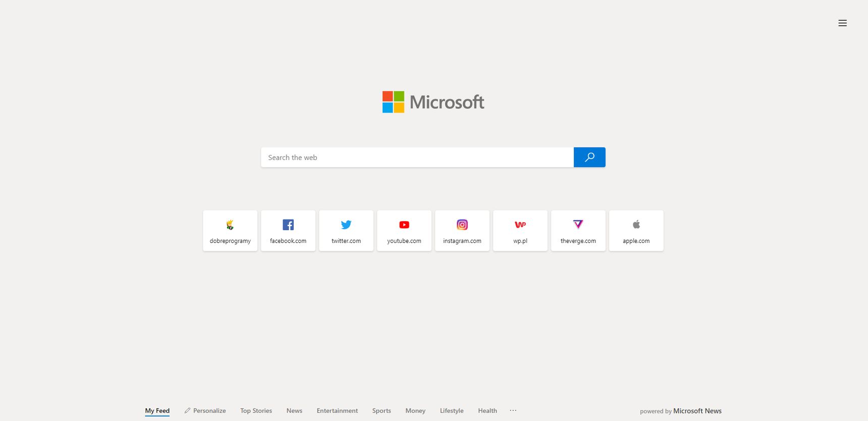
Task: Open the facebook.com tile
Action: [288, 231]
